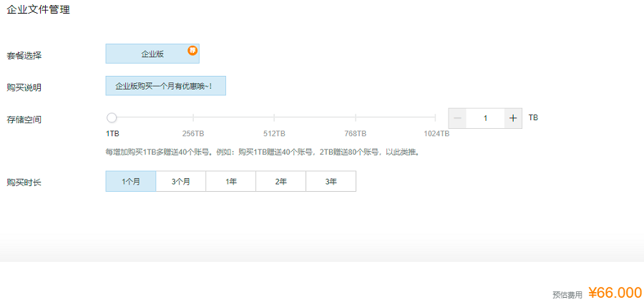This screenshot has width=644, height=302.
Task: Select the 2年 duration option
Action: coord(280,182)
